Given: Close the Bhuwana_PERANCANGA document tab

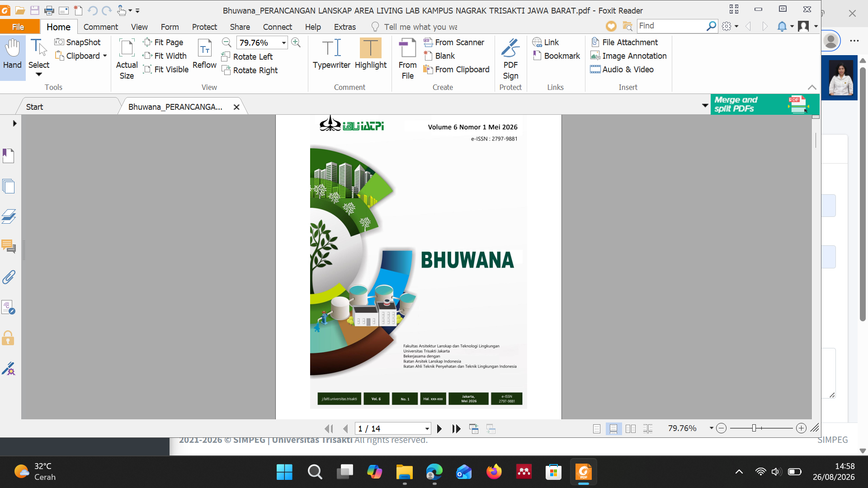Looking at the screenshot, I should tap(236, 107).
